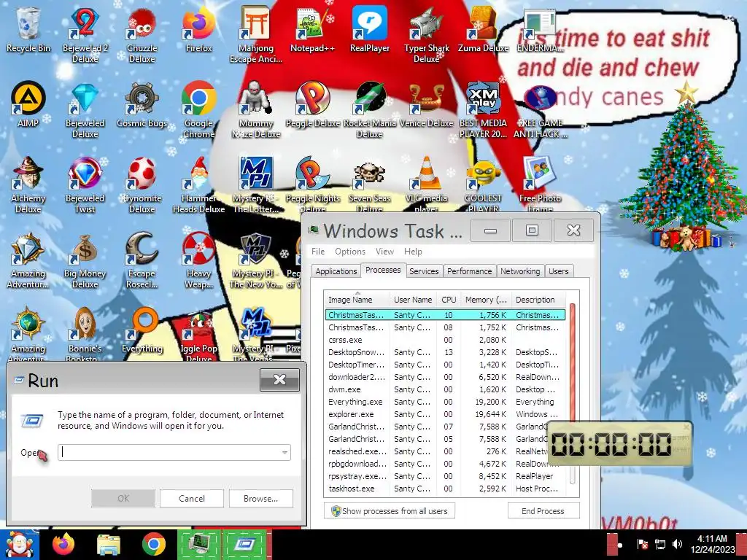
Task: Open Bejeweled Deluxe diamond icon
Action: pos(85,111)
